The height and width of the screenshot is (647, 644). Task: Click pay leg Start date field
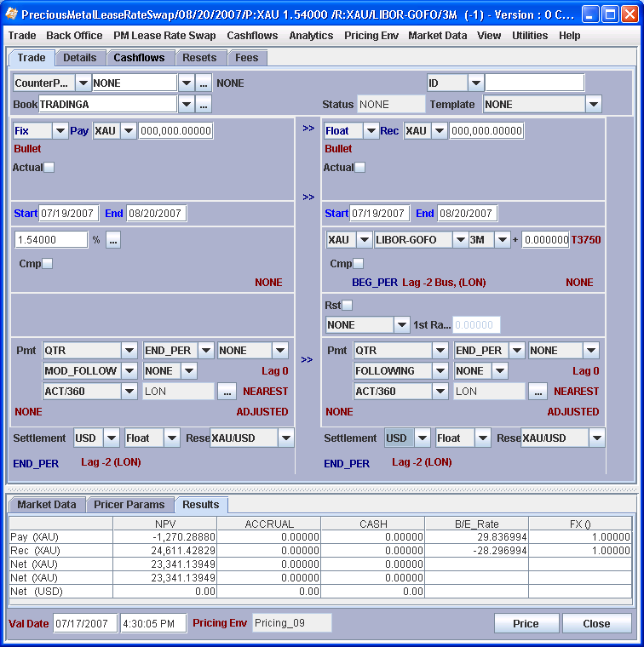point(68,214)
